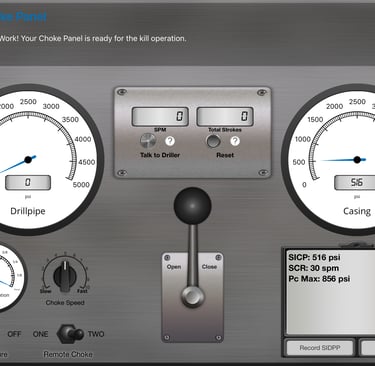Move choke lever toward Close
Image resolution: width=375 pixels, height=366 pixels.
pyautogui.click(x=209, y=267)
